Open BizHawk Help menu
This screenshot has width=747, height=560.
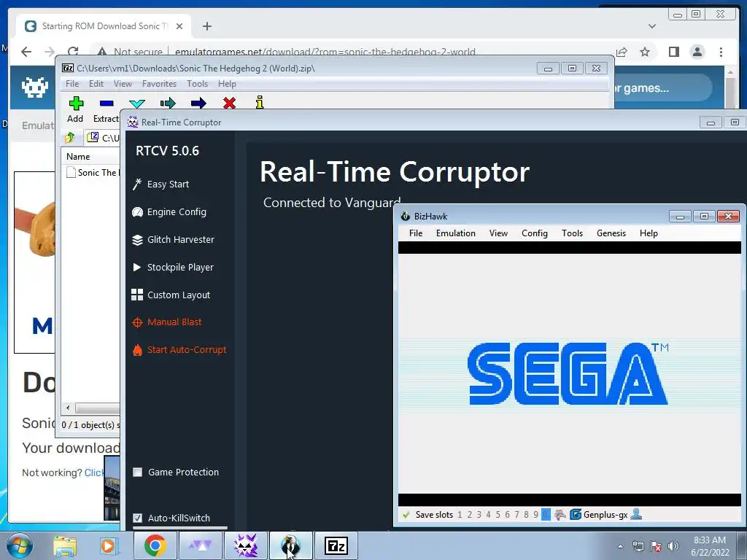[x=649, y=233]
